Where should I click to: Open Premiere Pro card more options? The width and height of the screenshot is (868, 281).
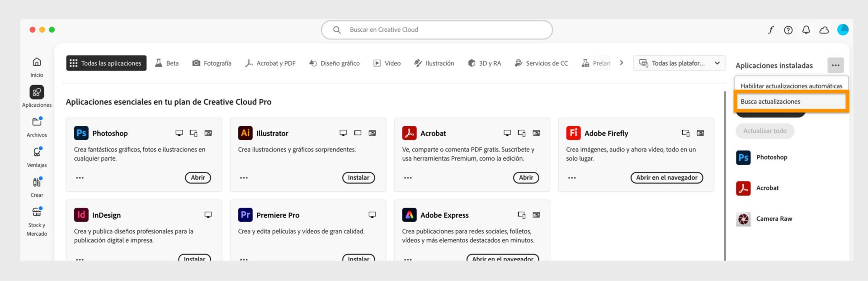click(x=244, y=259)
